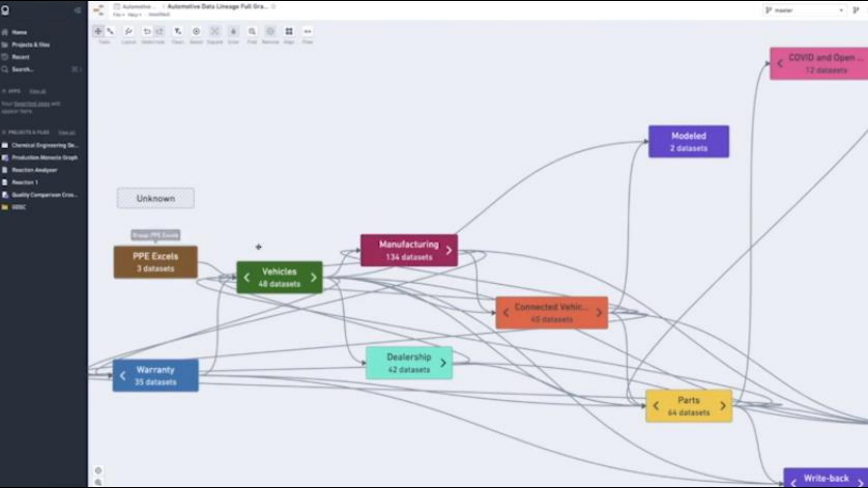This screenshot has height=488, width=868.
Task: Click the branch icon right of master
Action: (856, 10)
